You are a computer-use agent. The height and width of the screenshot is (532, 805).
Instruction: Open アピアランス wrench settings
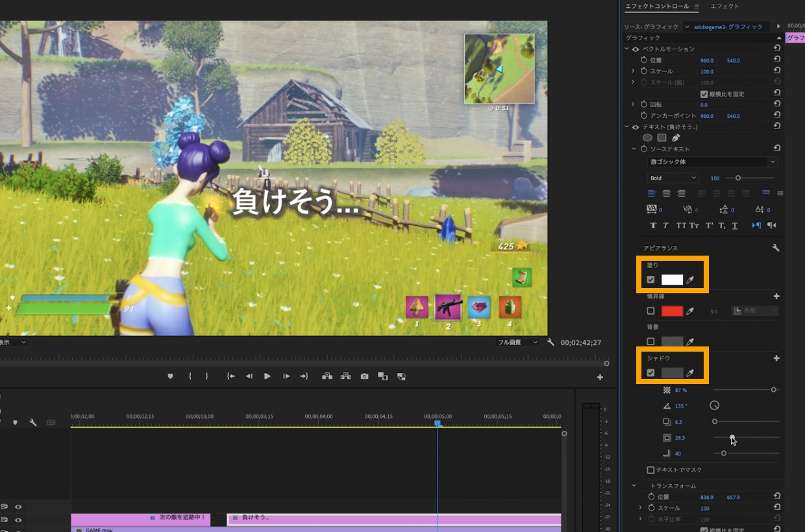click(776, 248)
